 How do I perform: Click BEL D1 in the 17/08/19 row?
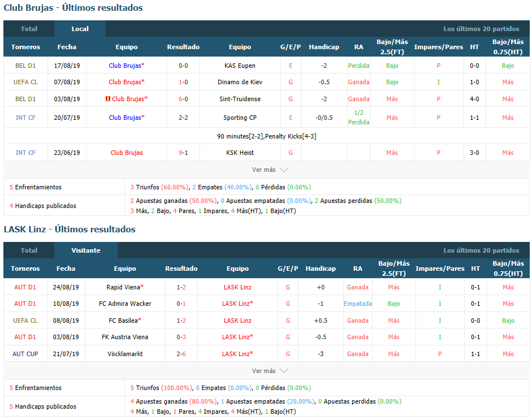(25, 66)
